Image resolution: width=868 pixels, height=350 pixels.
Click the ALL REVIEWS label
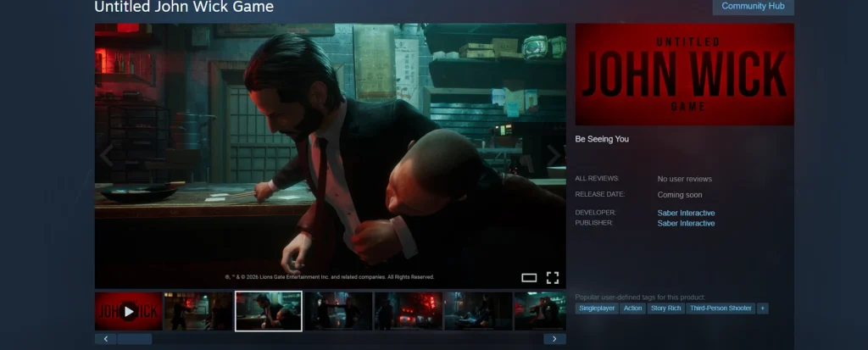click(x=597, y=178)
